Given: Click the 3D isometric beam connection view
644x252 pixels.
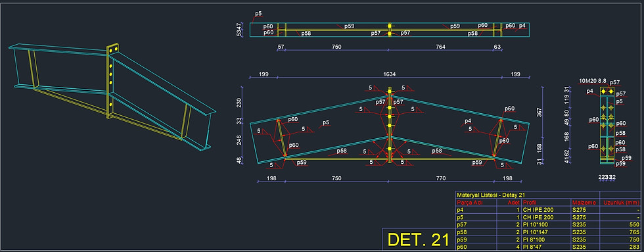Looking at the screenshot, I should click(112, 97).
